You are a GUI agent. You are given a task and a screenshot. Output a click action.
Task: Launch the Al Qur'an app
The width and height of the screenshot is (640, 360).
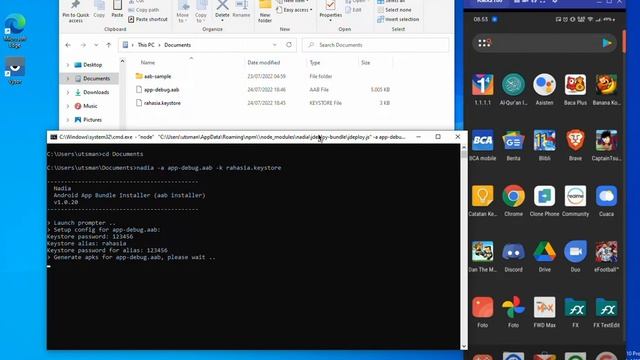point(513,85)
